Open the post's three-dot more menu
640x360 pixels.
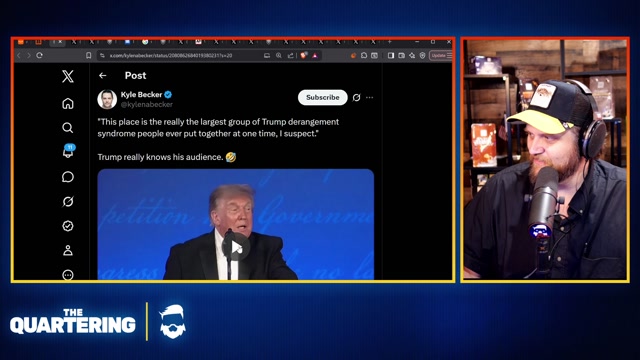click(x=369, y=98)
